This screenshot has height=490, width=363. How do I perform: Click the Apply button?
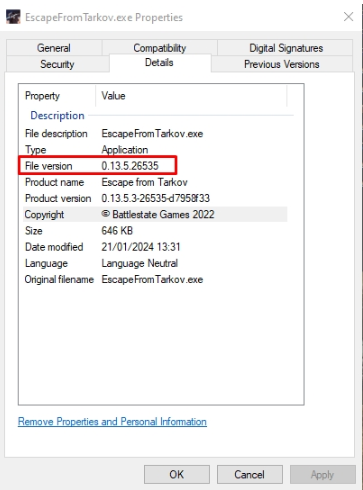coord(323,474)
